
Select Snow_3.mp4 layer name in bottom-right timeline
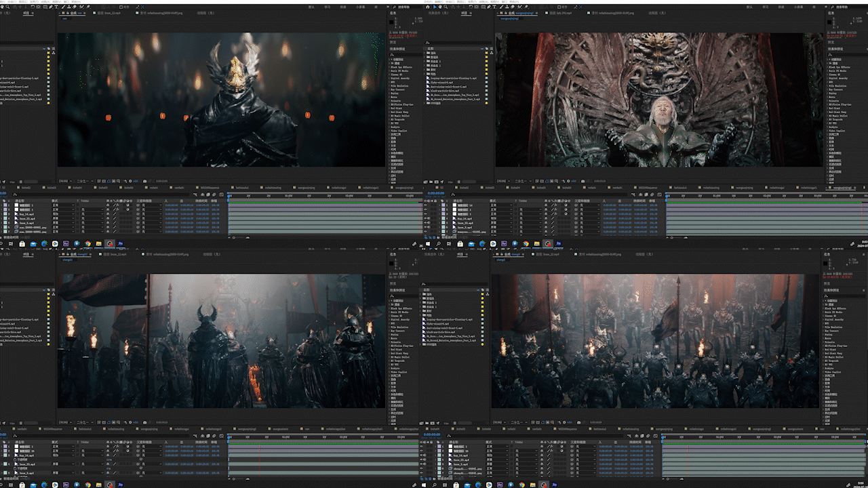[x=460, y=464]
